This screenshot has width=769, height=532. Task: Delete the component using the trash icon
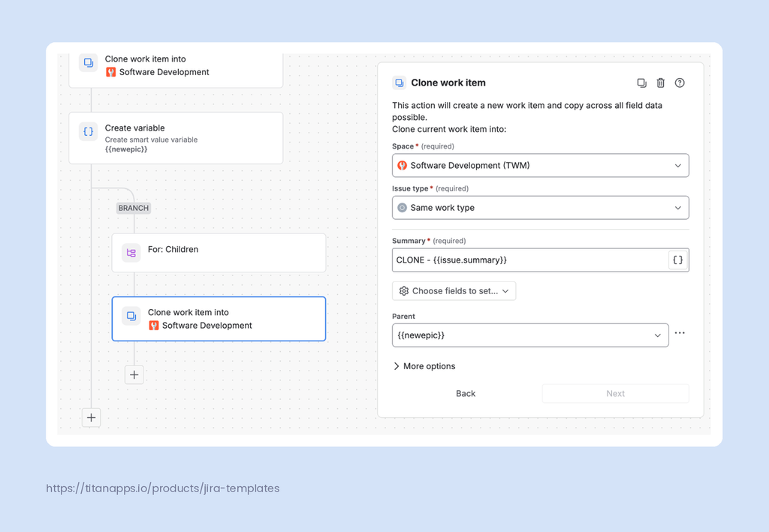661,83
